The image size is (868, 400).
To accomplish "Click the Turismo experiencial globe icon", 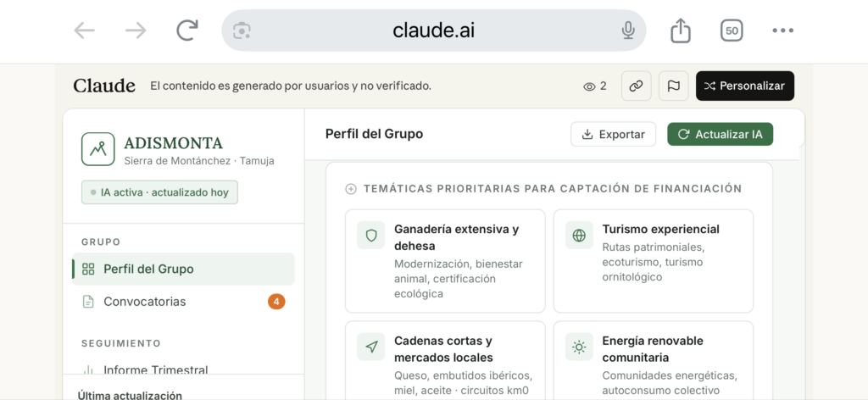I will 579,236.
